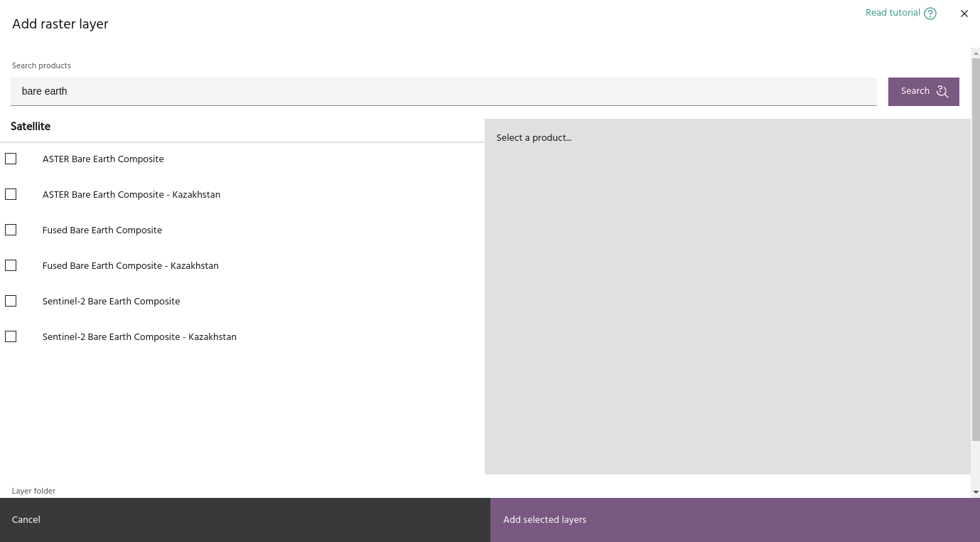Screen dimensions: 980x542
Task: Click the magnifier icon in Search button
Action: [x=942, y=91]
